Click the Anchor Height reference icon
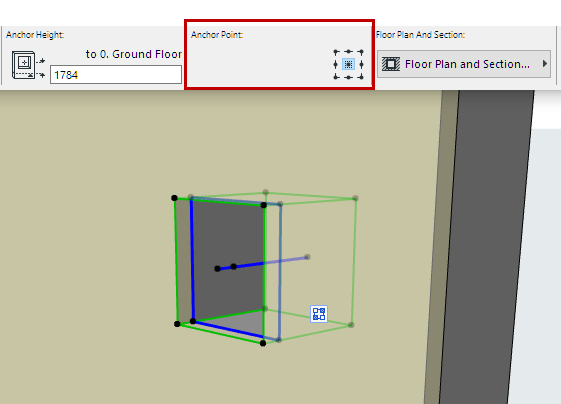The image size is (561, 404). (x=28, y=65)
